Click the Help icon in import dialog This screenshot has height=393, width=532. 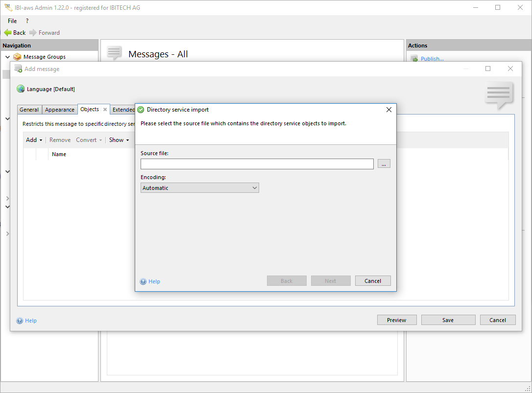click(x=143, y=281)
